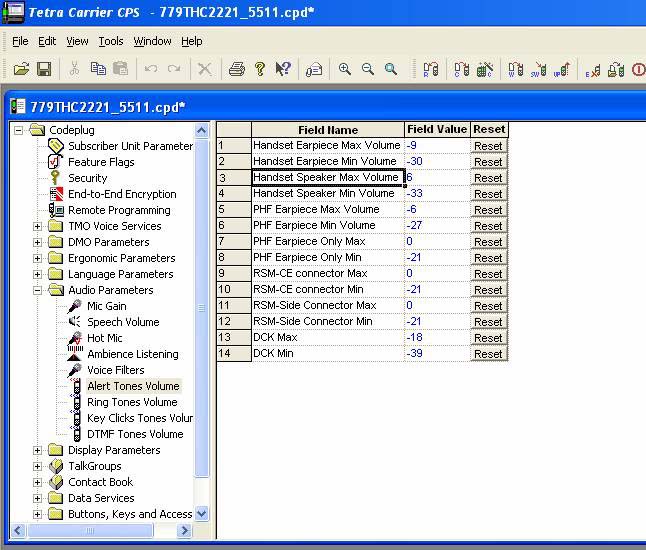
Task: Select Feature Flags in the tree
Action: [x=101, y=162]
